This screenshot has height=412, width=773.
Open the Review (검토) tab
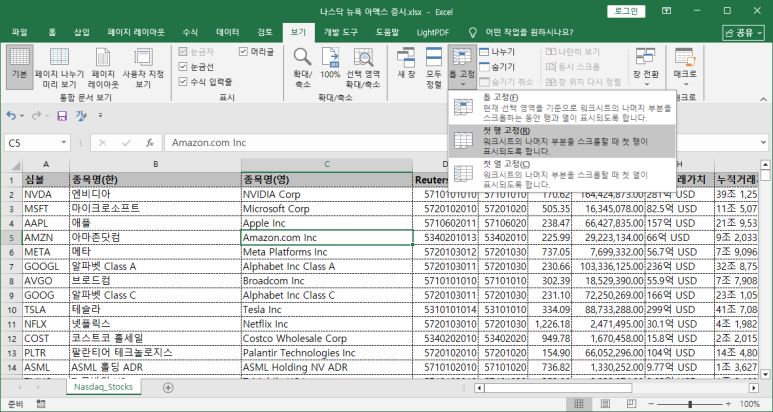point(265,33)
